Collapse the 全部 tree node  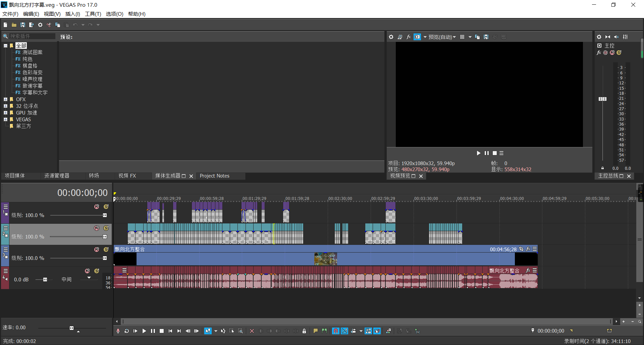5,46
